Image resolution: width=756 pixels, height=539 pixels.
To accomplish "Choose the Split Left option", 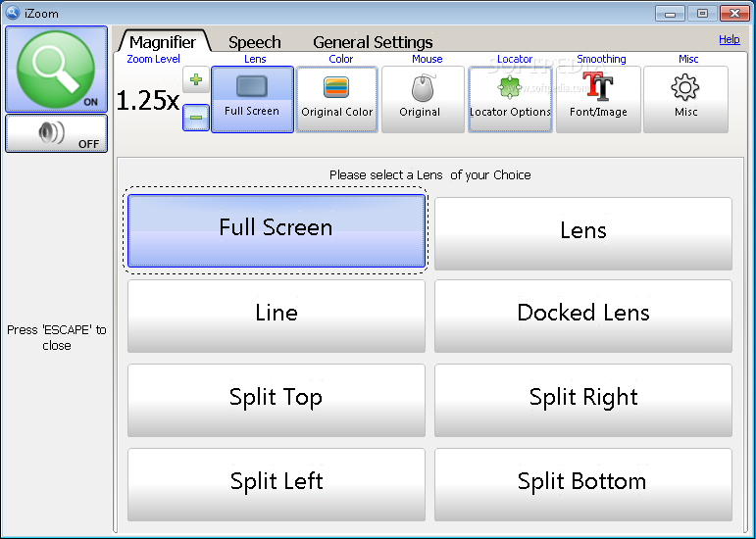I will [x=277, y=484].
